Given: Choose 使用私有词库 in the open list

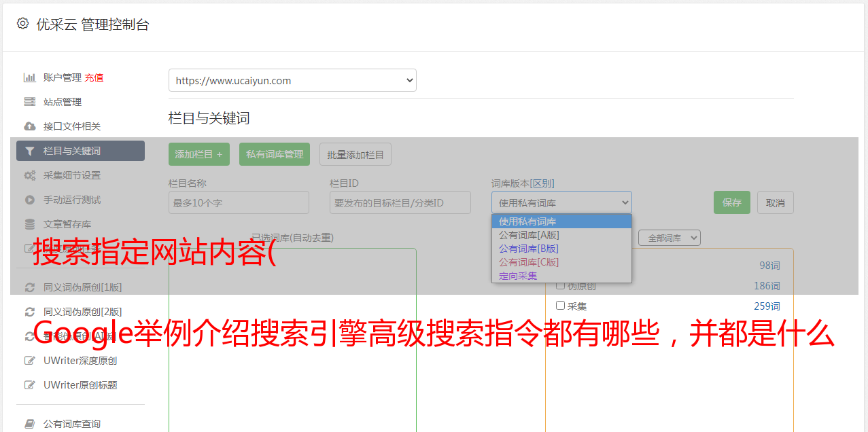Looking at the screenshot, I should pos(561,221).
